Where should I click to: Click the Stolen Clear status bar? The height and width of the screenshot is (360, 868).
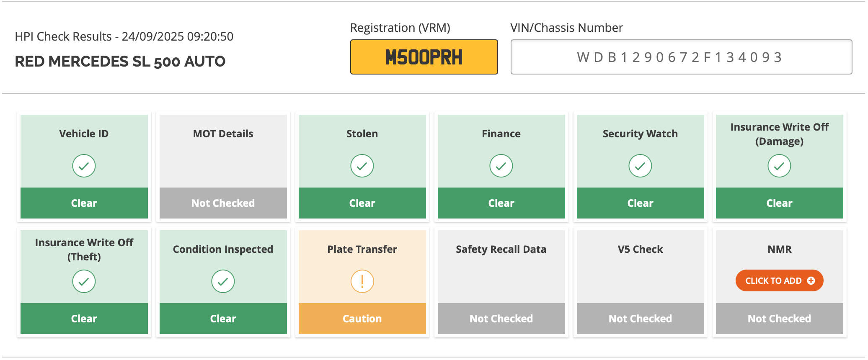pyautogui.click(x=362, y=203)
